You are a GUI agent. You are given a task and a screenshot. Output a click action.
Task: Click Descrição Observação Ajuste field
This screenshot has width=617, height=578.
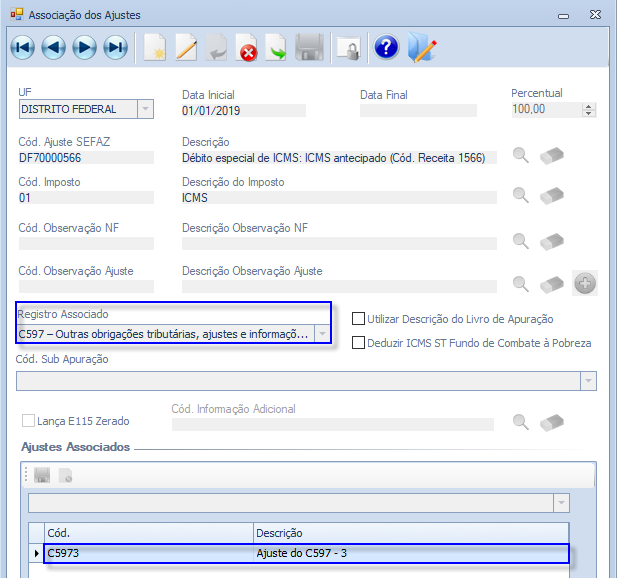pyautogui.click(x=339, y=286)
